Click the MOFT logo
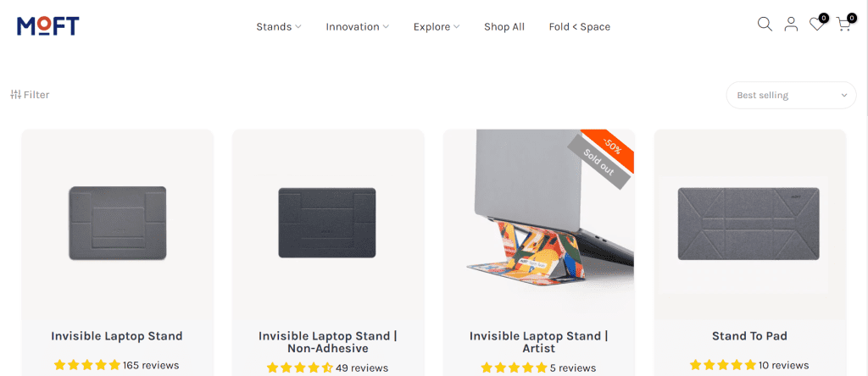 (x=48, y=26)
